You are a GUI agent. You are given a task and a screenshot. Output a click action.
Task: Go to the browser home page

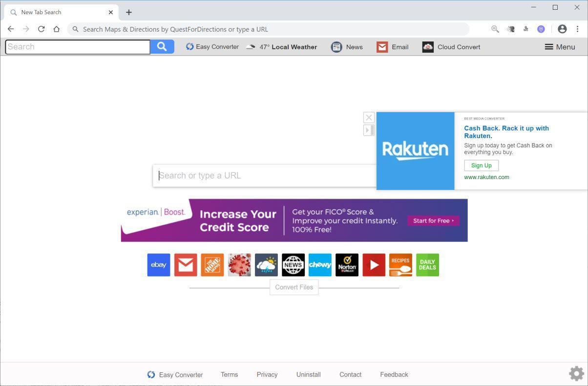(x=57, y=29)
